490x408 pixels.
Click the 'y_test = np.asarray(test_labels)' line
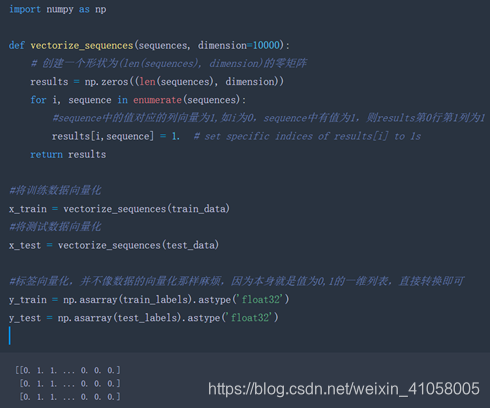click(x=144, y=318)
